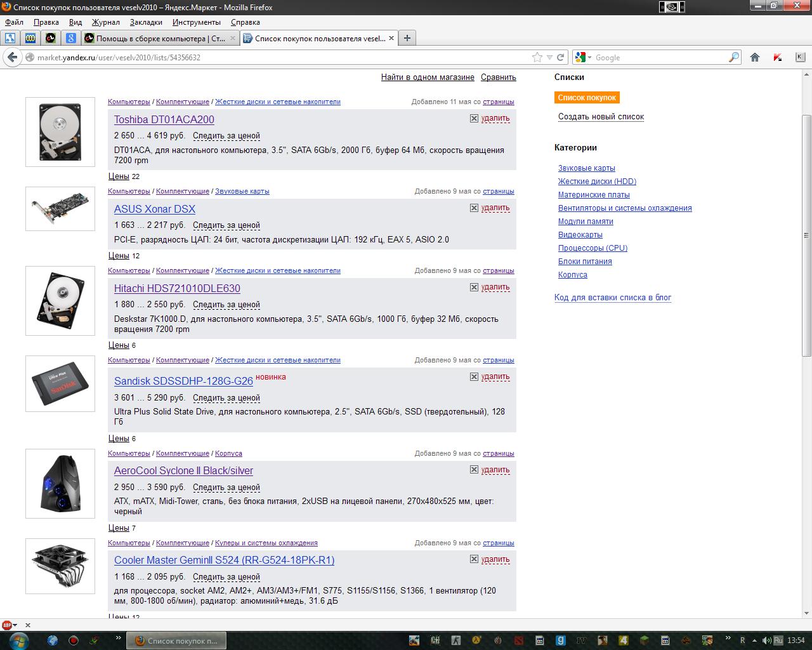812x650 pixels.
Task: Open the ASUS Xonar DSX product link
Action: point(155,209)
